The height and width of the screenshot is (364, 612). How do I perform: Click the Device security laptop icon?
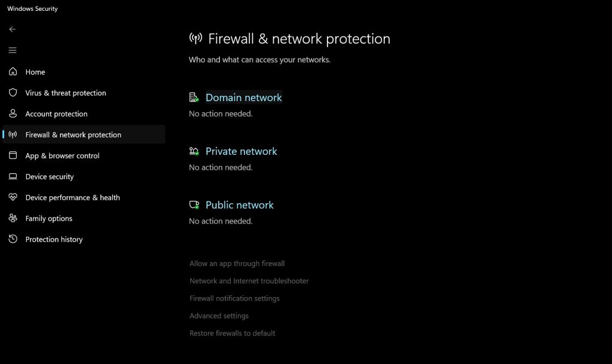(x=13, y=176)
